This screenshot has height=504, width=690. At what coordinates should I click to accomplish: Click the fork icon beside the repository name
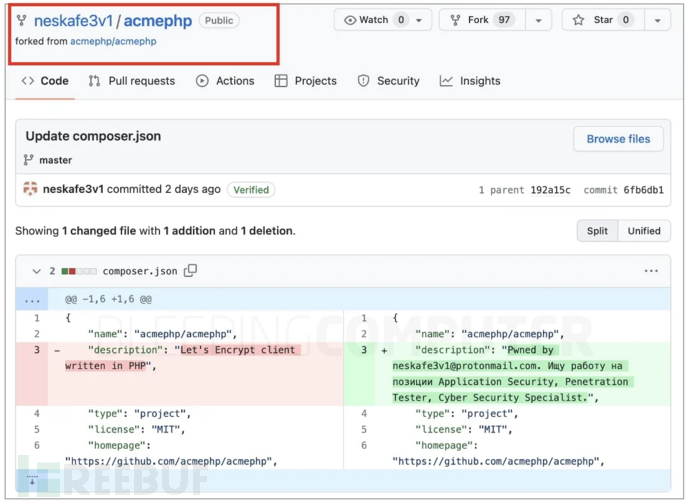tap(22, 21)
